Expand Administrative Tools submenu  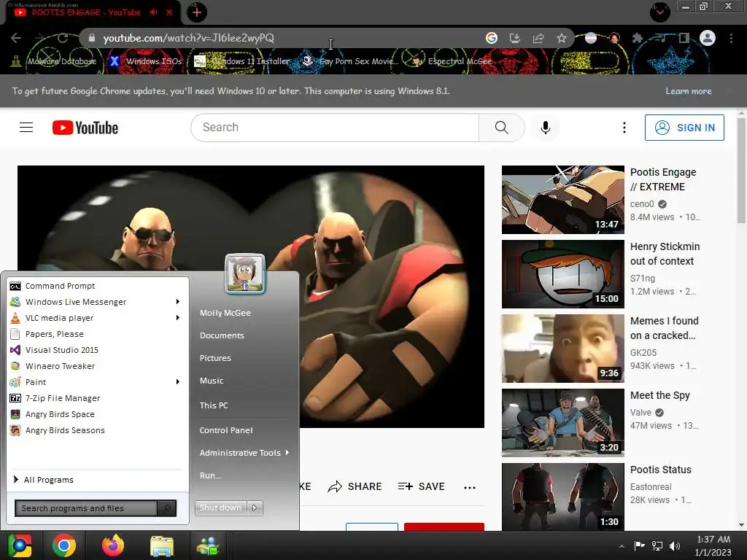(244, 453)
